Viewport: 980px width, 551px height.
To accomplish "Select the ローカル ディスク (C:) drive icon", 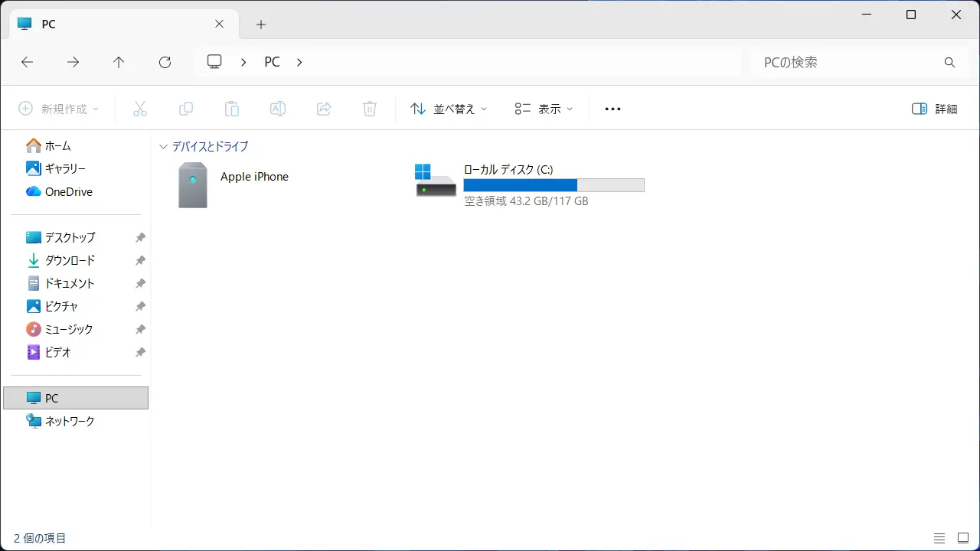I will point(436,180).
